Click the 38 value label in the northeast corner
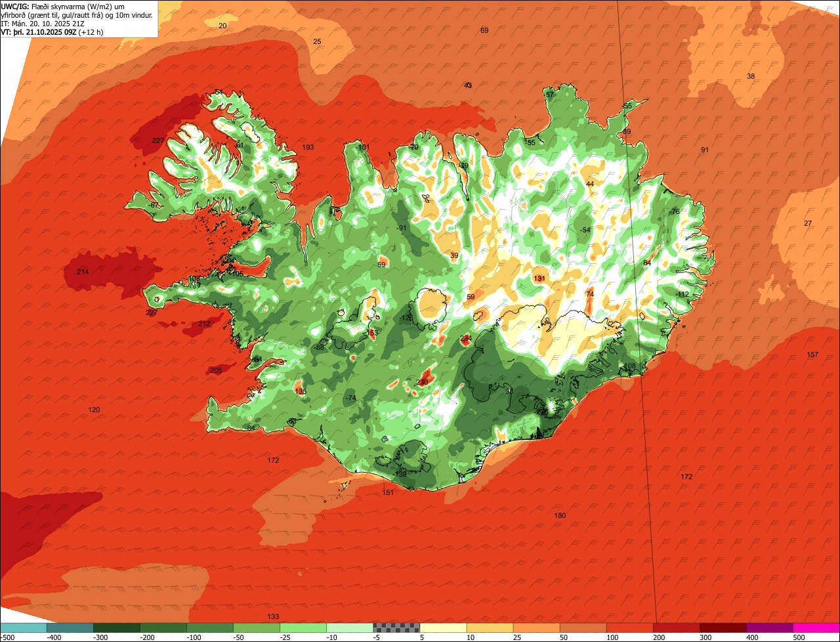Screen dimensions: 840x642 click(751, 76)
